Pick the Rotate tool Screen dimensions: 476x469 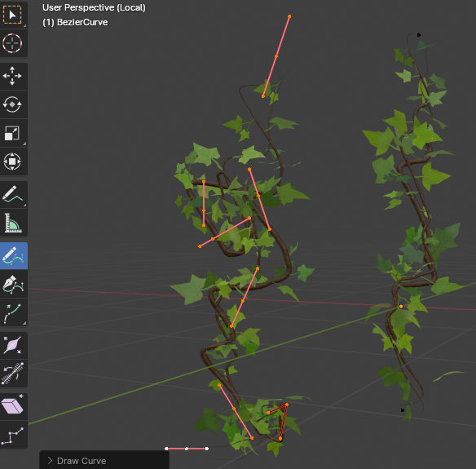point(12,104)
